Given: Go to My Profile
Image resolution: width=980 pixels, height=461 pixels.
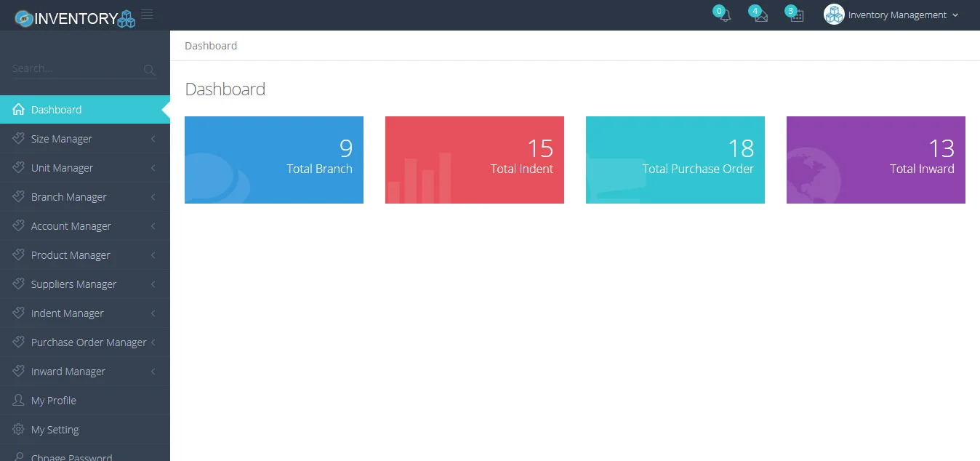Looking at the screenshot, I should pyautogui.click(x=85, y=401).
